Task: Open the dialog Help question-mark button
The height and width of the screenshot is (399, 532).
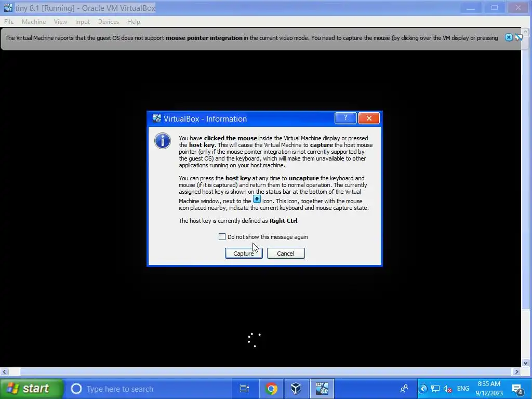Action: [345, 118]
